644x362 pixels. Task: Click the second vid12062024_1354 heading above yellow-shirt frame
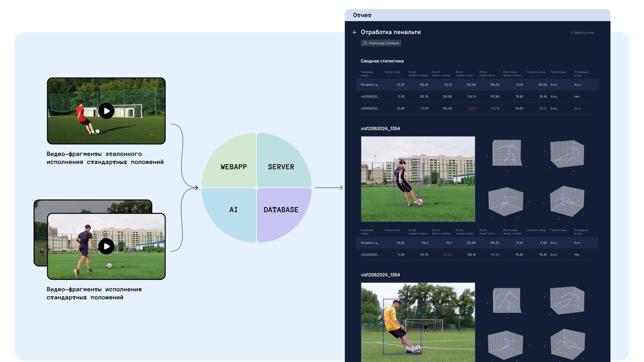[x=380, y=275]
